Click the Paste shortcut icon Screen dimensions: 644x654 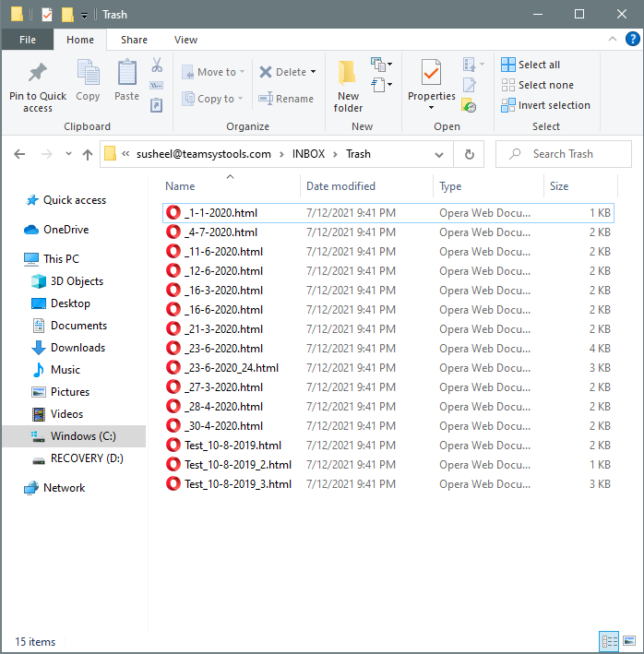pyautogui.click(x=157, y=105)
